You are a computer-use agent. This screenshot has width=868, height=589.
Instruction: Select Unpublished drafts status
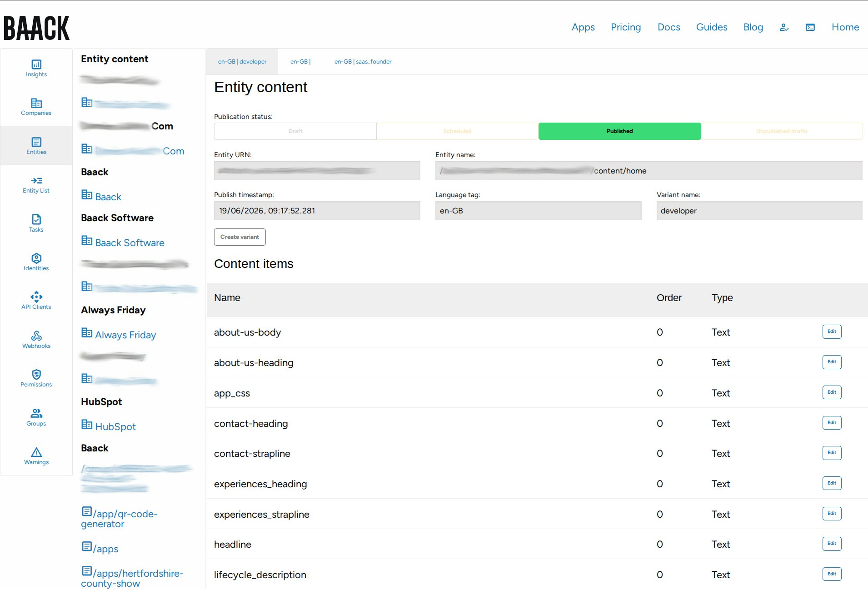pyautogui.click(x=782, y=131)
